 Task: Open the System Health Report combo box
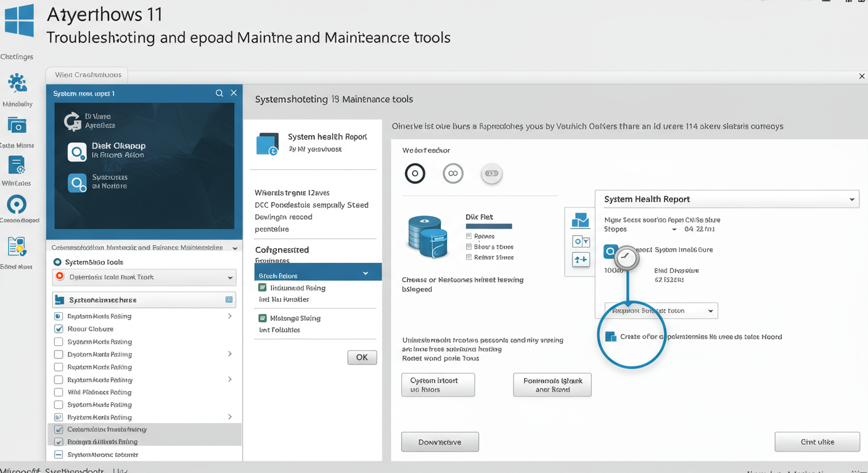pos(727,199)
